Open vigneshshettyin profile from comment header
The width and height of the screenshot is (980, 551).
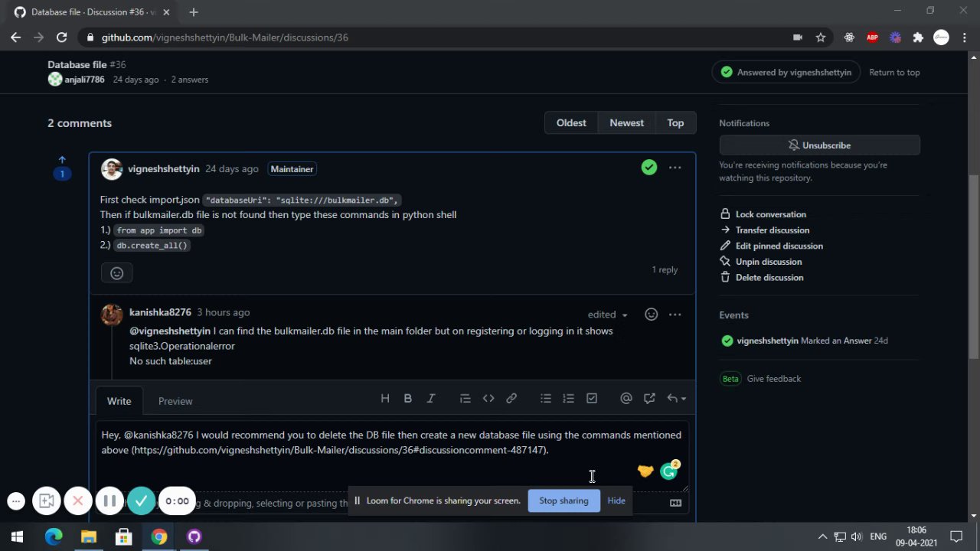coord(164,168)
